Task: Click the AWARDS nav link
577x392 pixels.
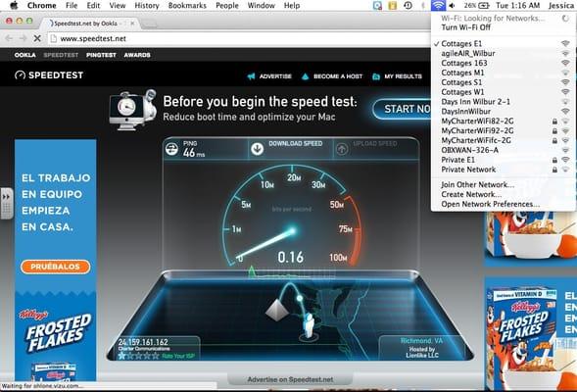Action: click(x=137, y=55)
